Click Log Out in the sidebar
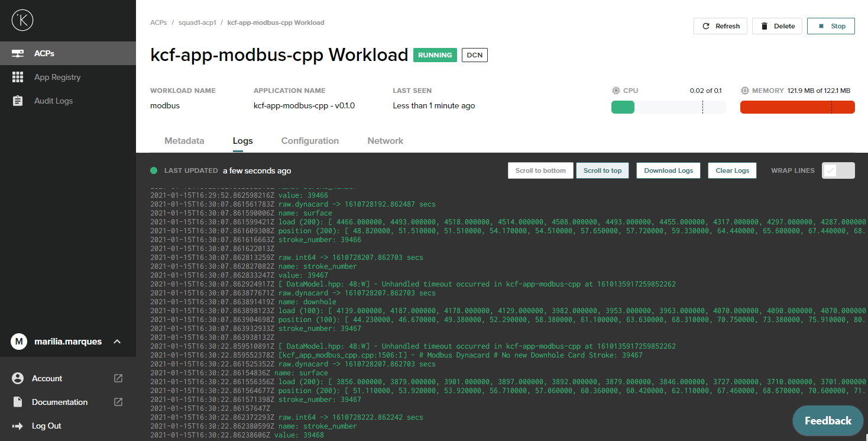 [x=47, y=426]
